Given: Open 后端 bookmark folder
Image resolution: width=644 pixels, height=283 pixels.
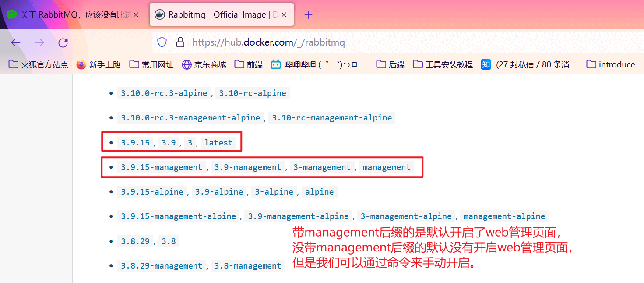Looking at the screenshot, I should tap(390, 64).
